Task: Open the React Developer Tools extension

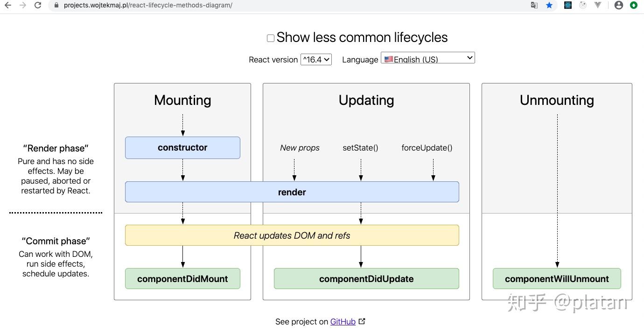Action: (568, 5)
